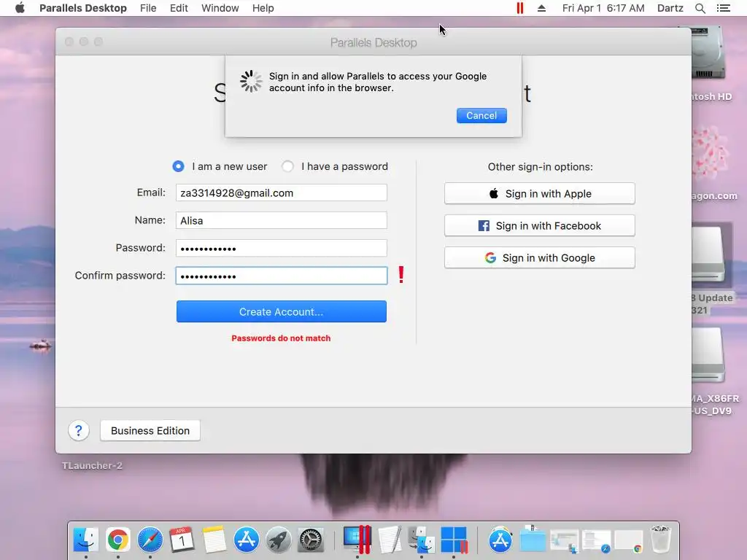Open help with the question mark button

tap(79, 430)
